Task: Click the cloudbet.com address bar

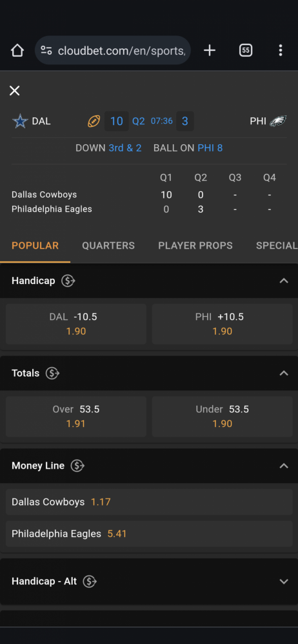Action: point(113,50)
